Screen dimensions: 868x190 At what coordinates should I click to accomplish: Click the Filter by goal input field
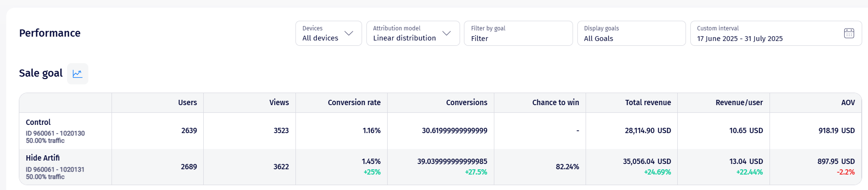click(518, 33)
